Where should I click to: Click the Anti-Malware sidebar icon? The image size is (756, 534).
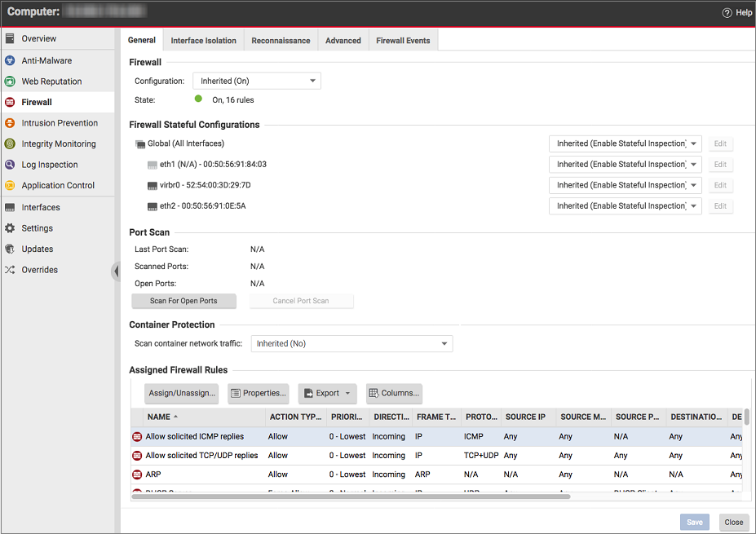(x=10, y=60)
